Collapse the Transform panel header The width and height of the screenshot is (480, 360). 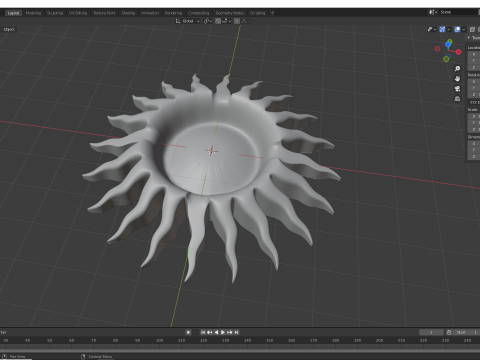coord(473,38)
